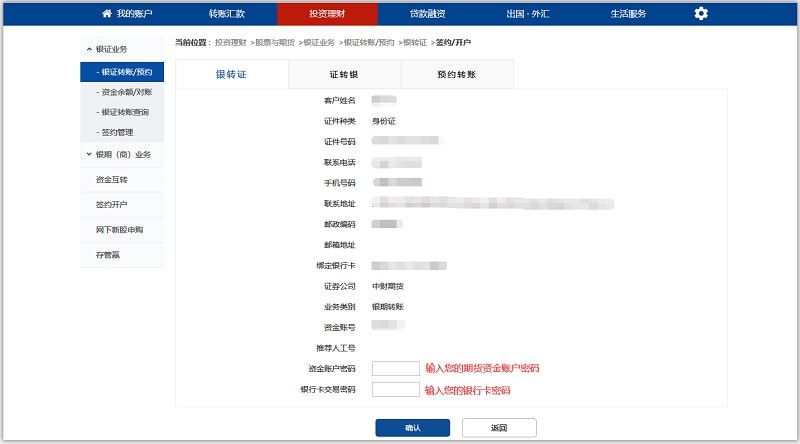
Task: Open 资金余额/对账 in the sidebar
Action: [124, 92]
